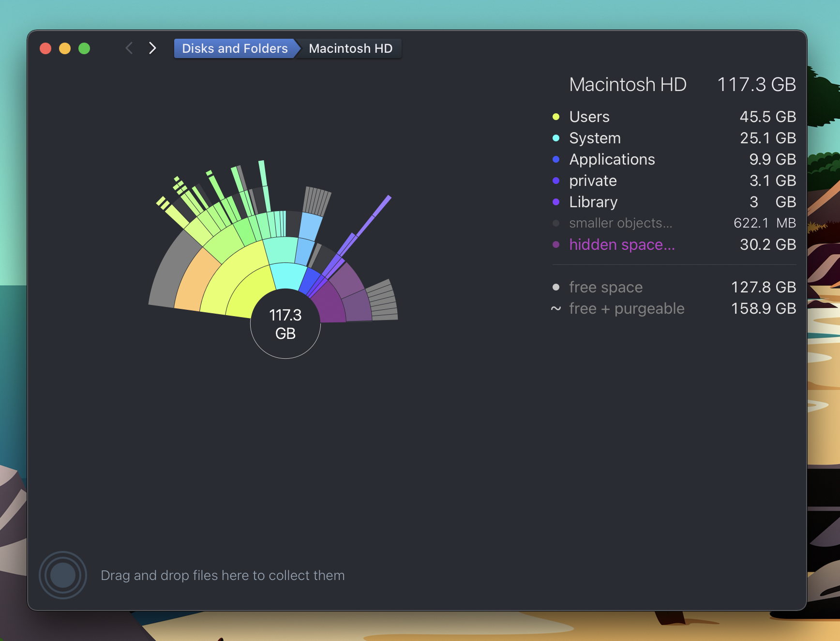This screenshot has height=641, width=840.
Task: Switch to Disks and Folders breadcrumb
Action: pos(234,48)
